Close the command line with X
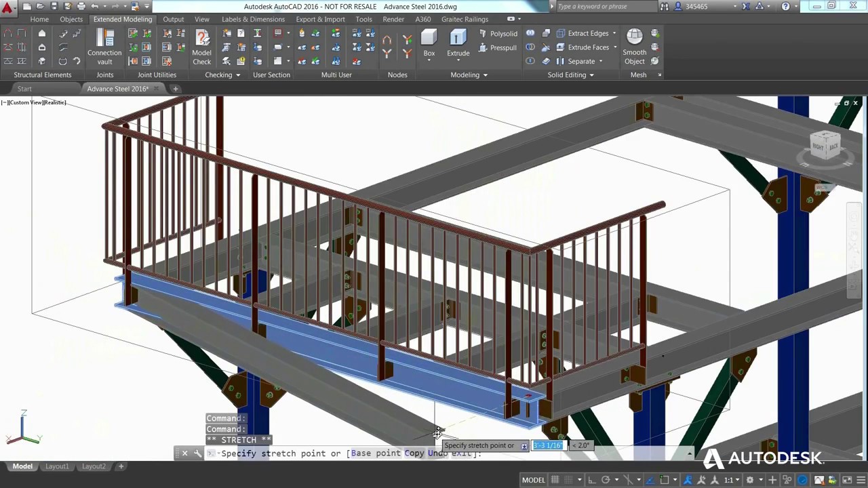The width and height of the screenshot is (868, 488). pos(184,453)
